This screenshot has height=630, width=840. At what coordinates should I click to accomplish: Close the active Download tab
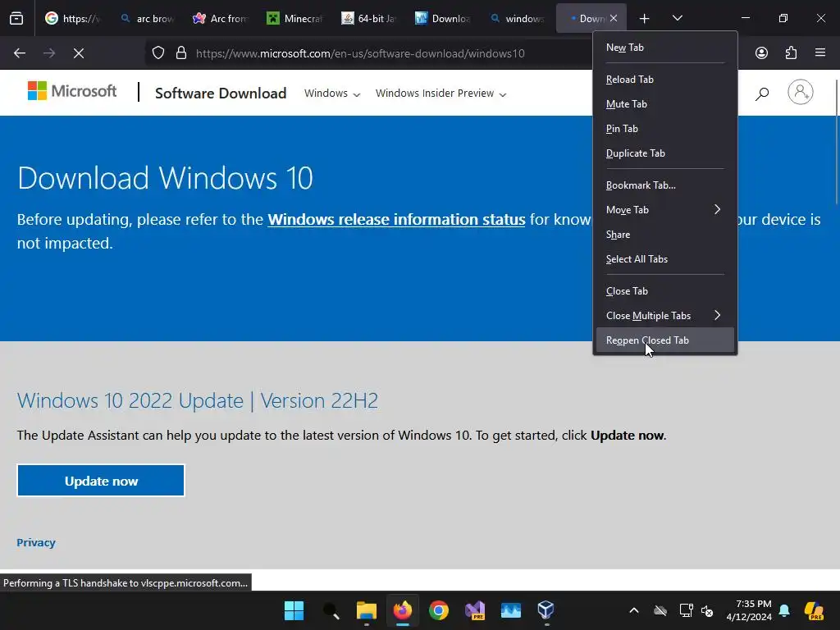pos(614,18)
